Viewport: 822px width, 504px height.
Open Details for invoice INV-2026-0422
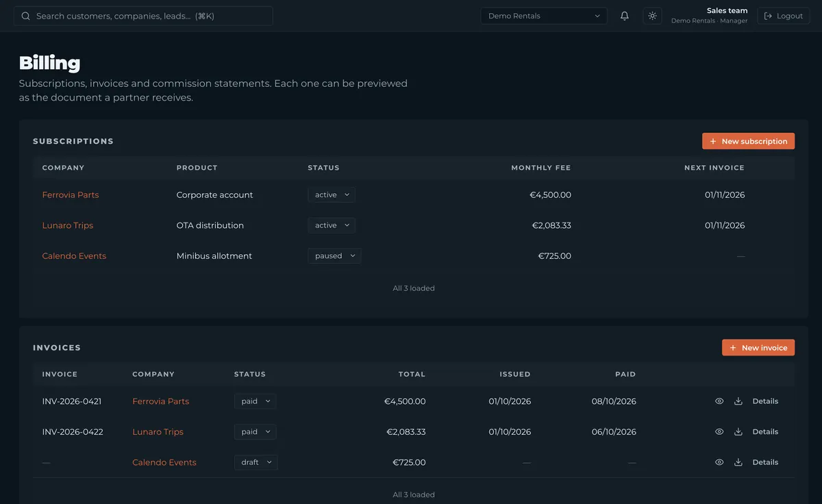765,432
